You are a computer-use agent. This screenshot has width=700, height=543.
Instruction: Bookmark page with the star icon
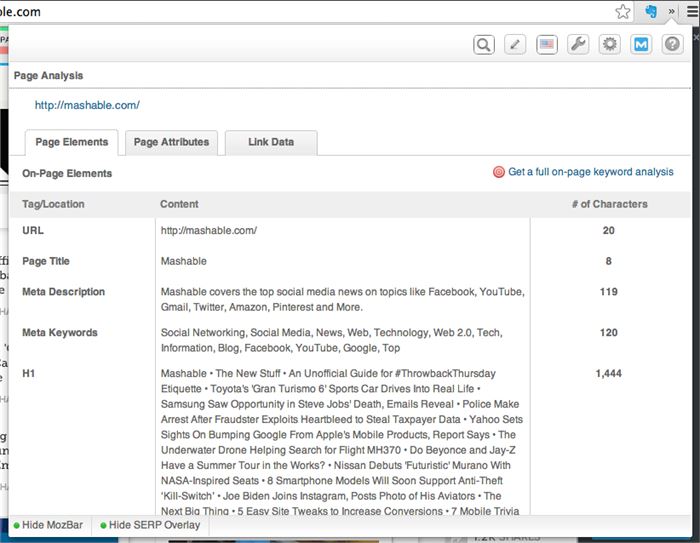623,11
